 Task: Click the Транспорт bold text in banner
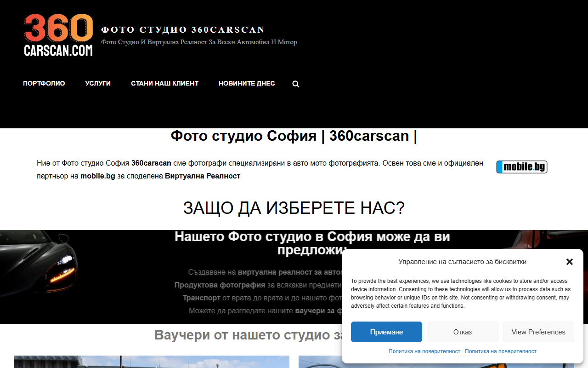pos(201,298)
